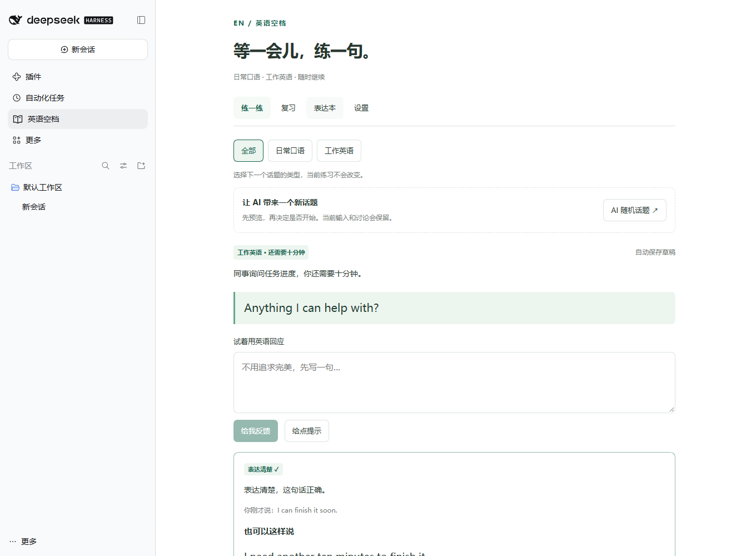Viewport: 756px width, 556px height.
Task: Click 自动保存草稿 status text
Action: (655, 252)
